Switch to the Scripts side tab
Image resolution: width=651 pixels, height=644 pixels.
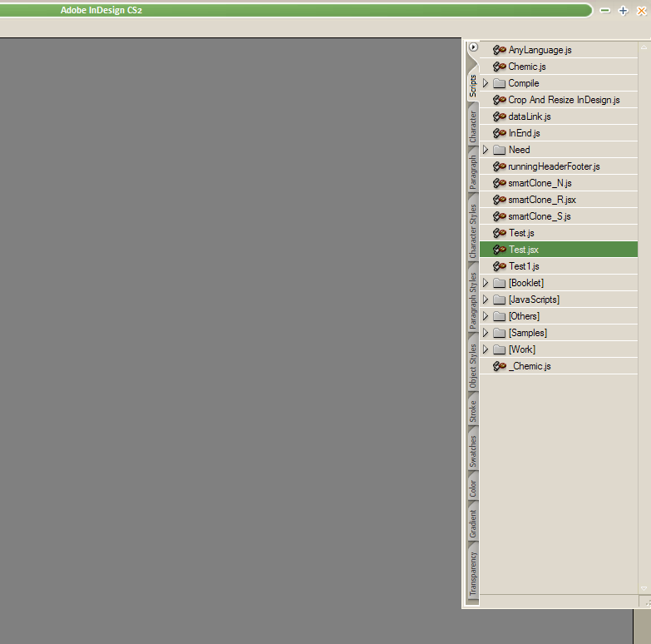pos(473,86)
